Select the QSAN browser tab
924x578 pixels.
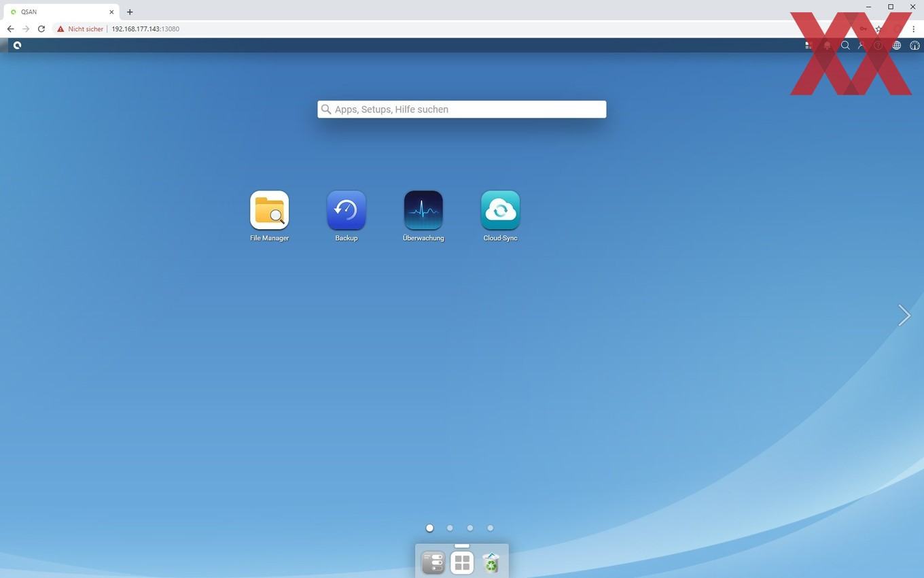coord(62,12)
